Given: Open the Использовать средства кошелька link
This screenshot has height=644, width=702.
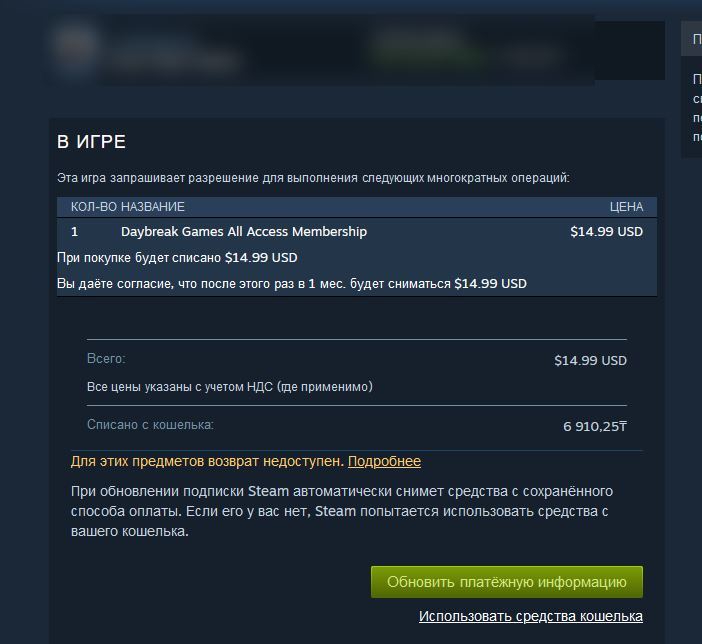Looking at the screenshot, I should click(531, 616).
